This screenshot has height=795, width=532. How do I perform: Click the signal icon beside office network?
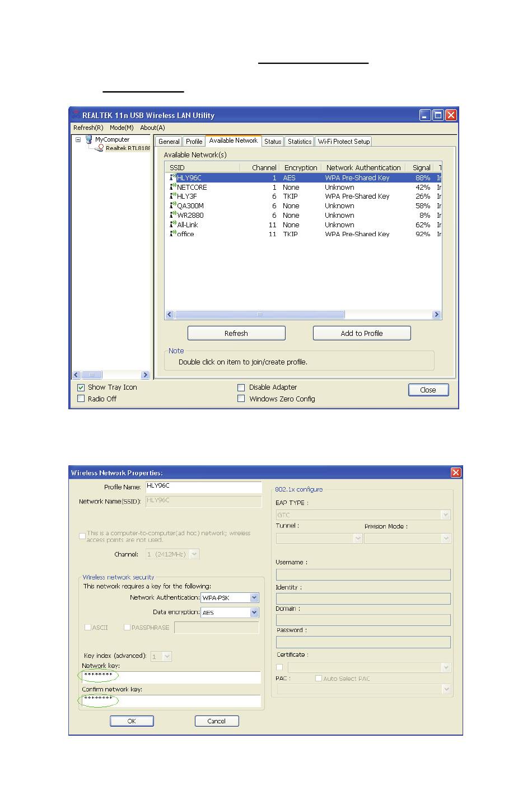(x=173, y=234)
